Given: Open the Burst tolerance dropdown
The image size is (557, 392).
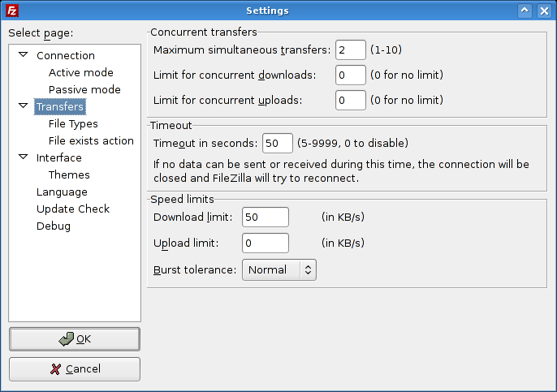Looking at the screenshot, I should [279, 269].
